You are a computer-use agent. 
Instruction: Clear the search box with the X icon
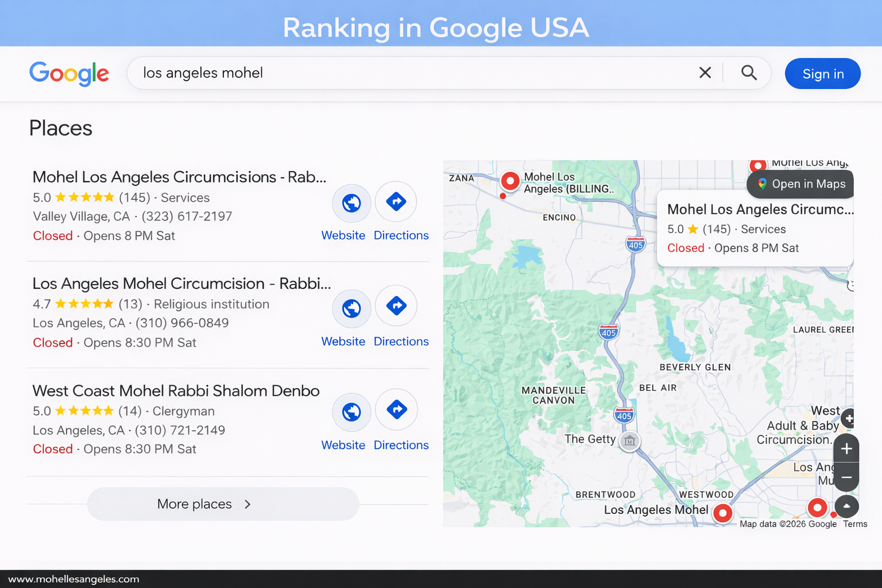[x=705, y=73]
